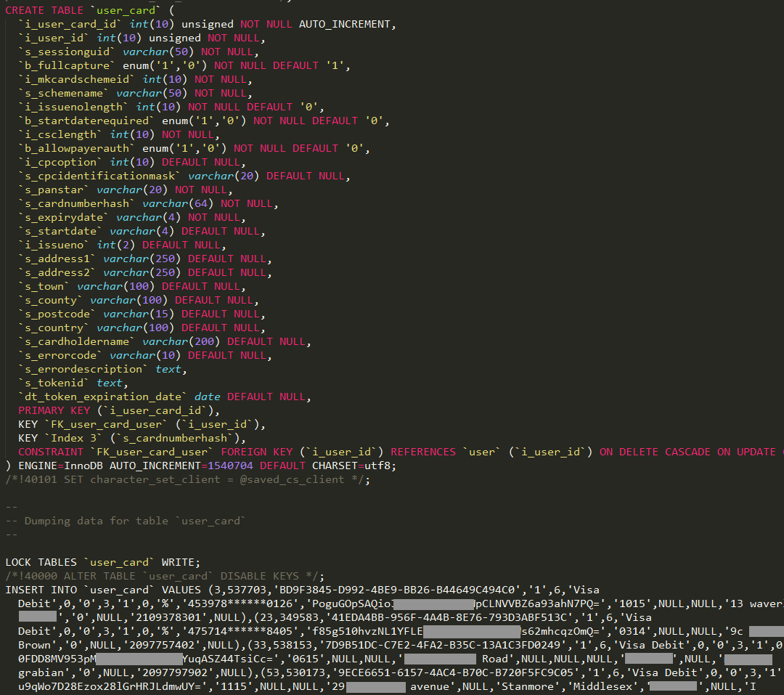Click the `s_cpcidentificationmask` column line
Screen dimensions: 784x695
click(x=184, y=176)
